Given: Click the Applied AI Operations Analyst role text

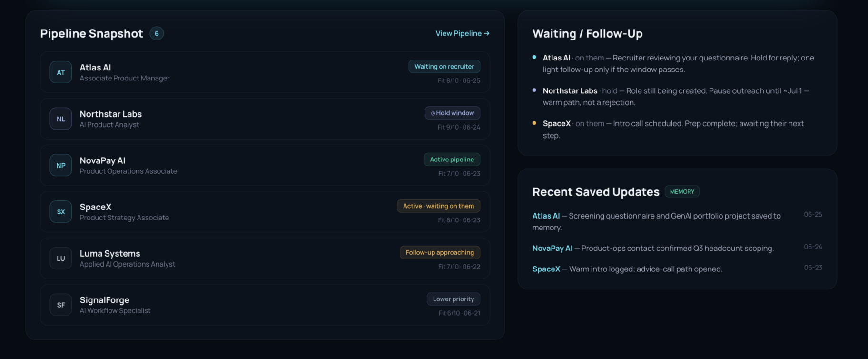Looking at the screenshot, I should 128,264.
